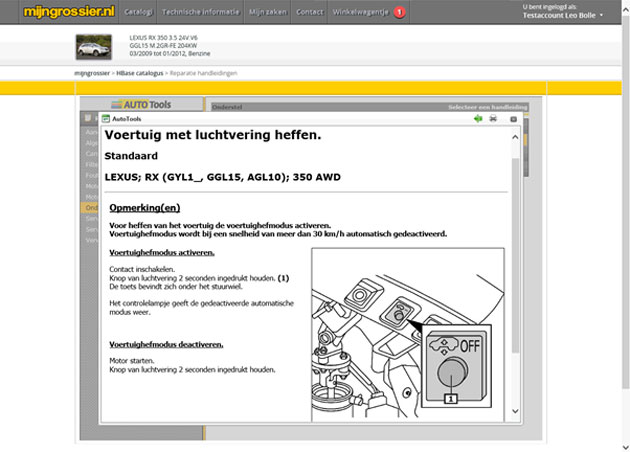Click 'GGL15 M 2GR-FE 204KW' text
Screen dimensions: 630x452
pyautogui.click(x=163, y=46)
